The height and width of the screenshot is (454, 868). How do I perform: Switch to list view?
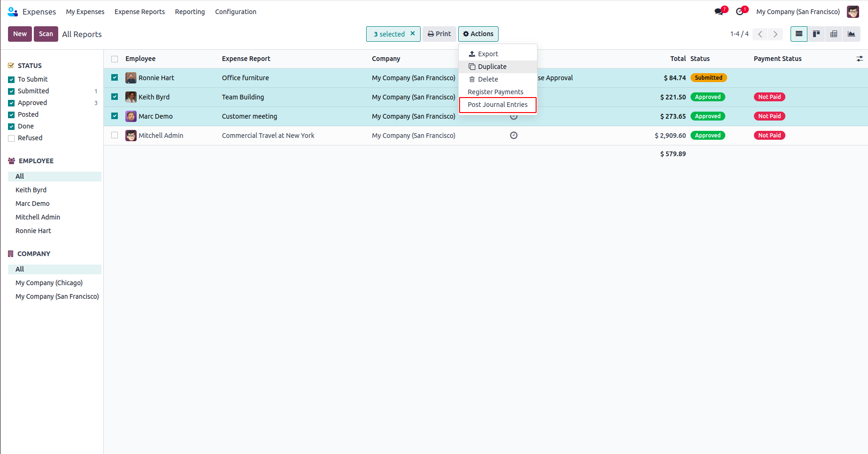click(x=799, y=34)
